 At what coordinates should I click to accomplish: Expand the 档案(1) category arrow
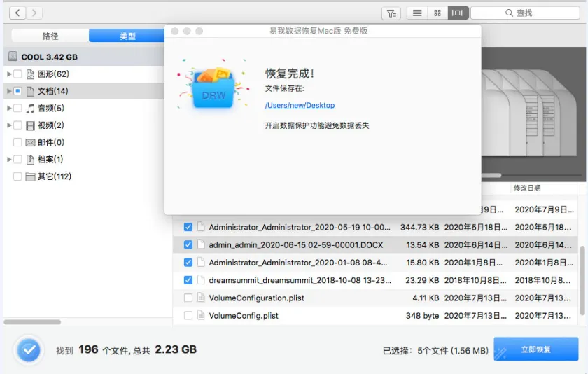[x=8, y=160]
